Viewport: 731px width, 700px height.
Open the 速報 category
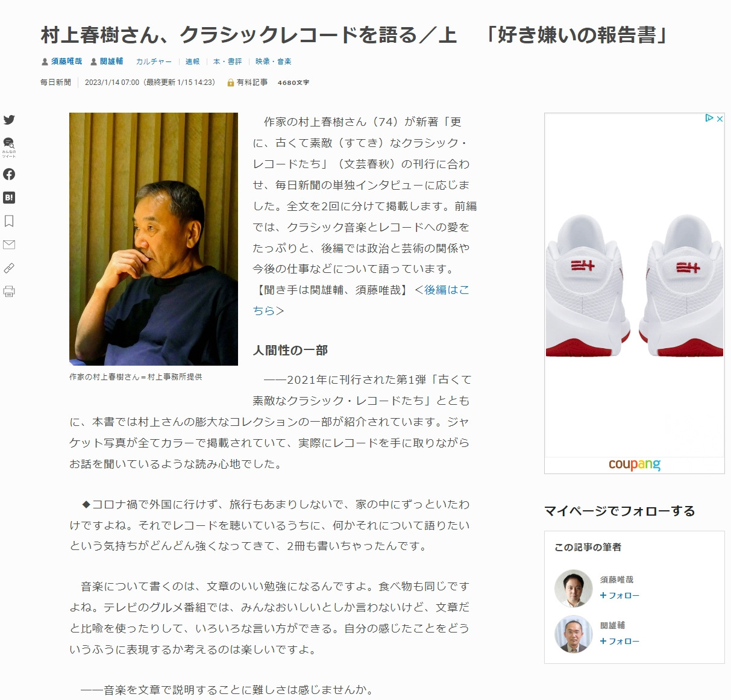(x=192, y=61)
